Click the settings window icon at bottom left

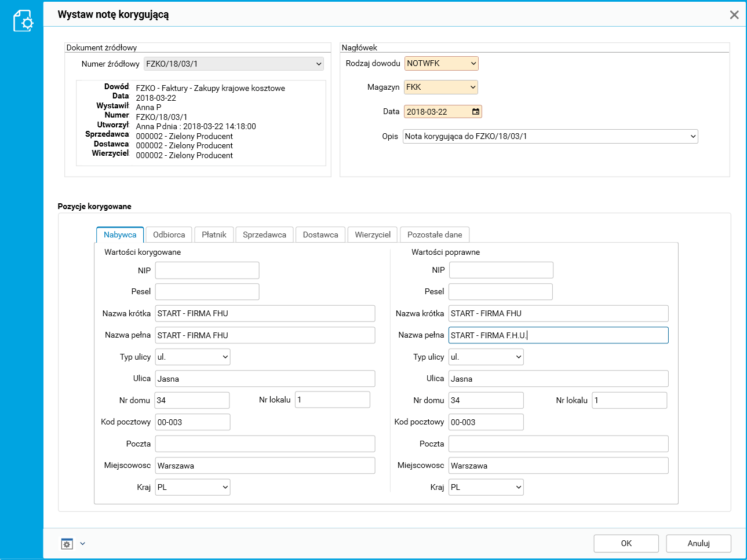67,544
